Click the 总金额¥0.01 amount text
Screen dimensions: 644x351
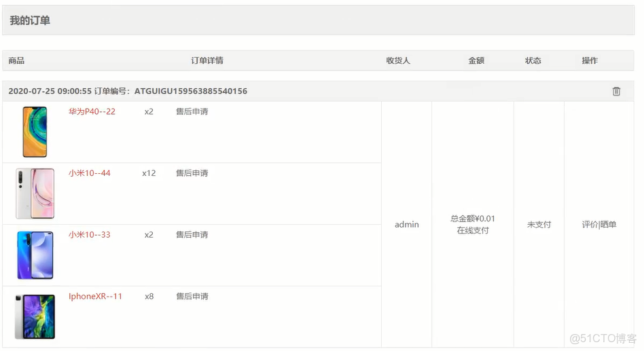pos(472,219)
